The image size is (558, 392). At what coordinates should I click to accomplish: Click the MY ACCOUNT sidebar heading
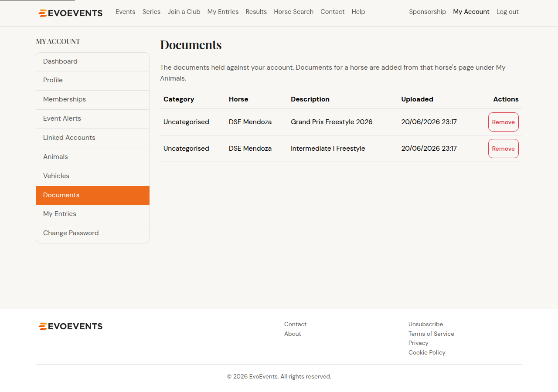(x=58, y=41)
